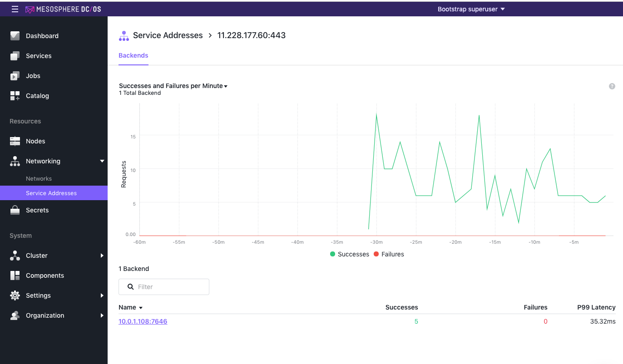
Task: Click Service Addresses breadcrumb link
Action: (168, 35)
